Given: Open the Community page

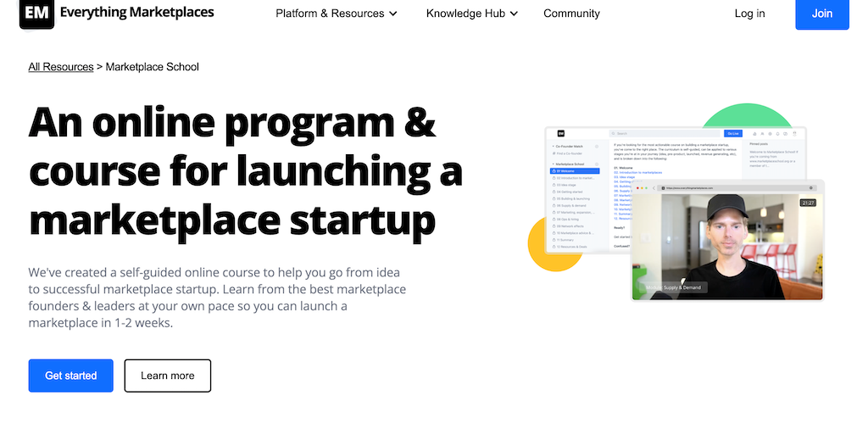Looking at the screenshot, I should (571, 14).
